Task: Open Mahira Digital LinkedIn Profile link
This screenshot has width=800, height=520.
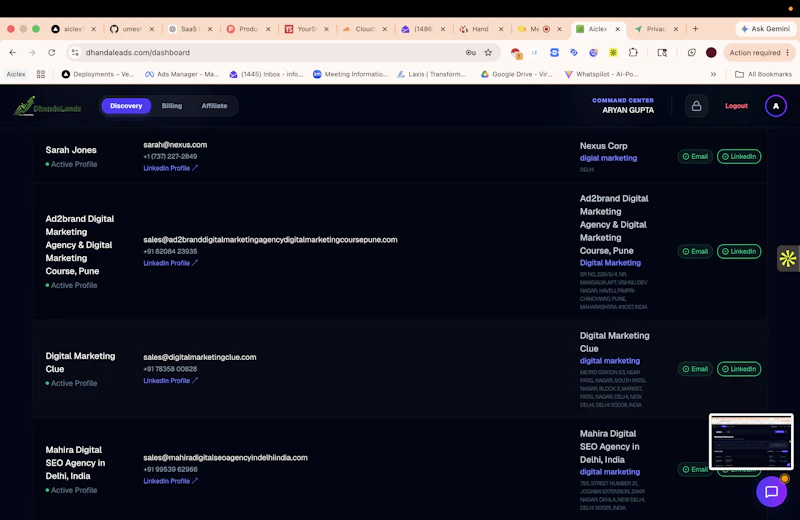Action: click(x=170, y=481)
